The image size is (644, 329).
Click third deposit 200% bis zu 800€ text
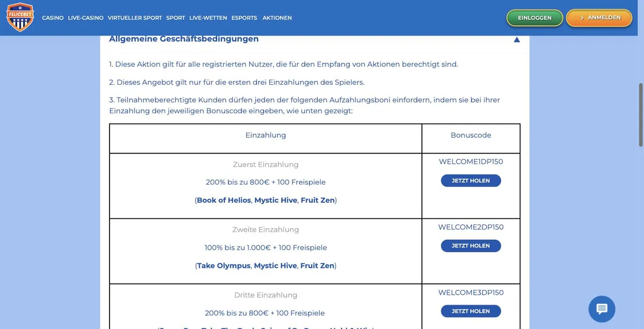(265, 313)
